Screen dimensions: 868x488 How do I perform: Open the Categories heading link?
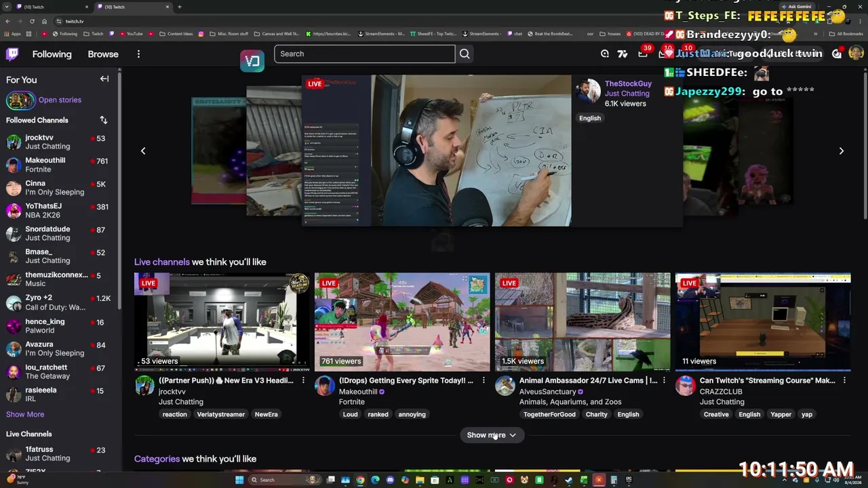click(157, 459)
